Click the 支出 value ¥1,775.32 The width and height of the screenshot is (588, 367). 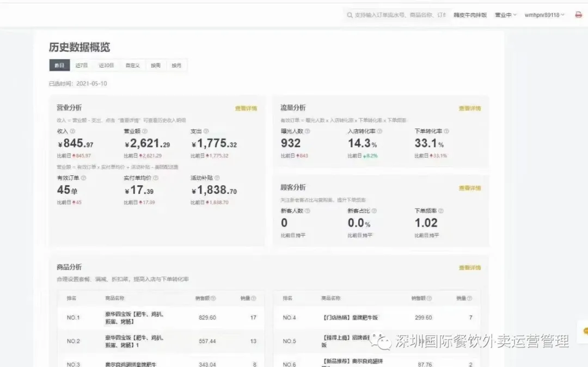tap(214, 144)
